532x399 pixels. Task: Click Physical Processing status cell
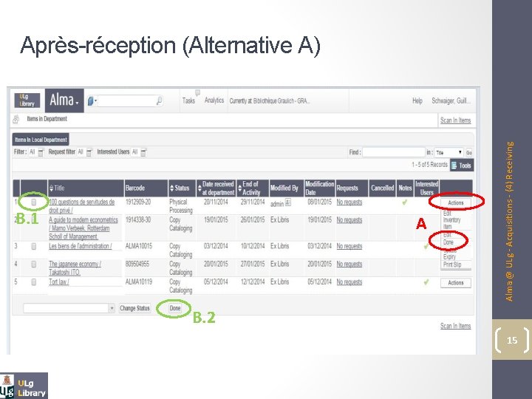(x=181, y=206)
